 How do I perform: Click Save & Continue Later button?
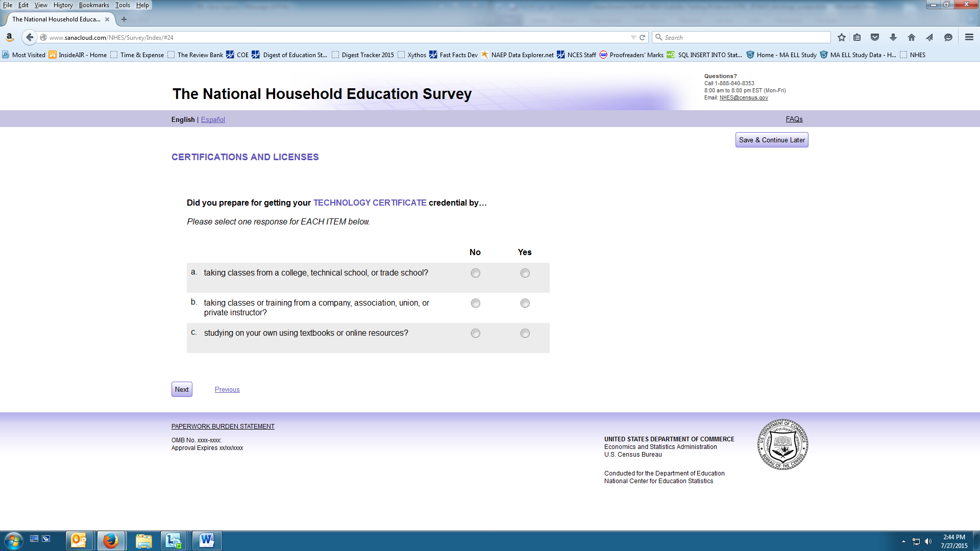click(771, 140)
